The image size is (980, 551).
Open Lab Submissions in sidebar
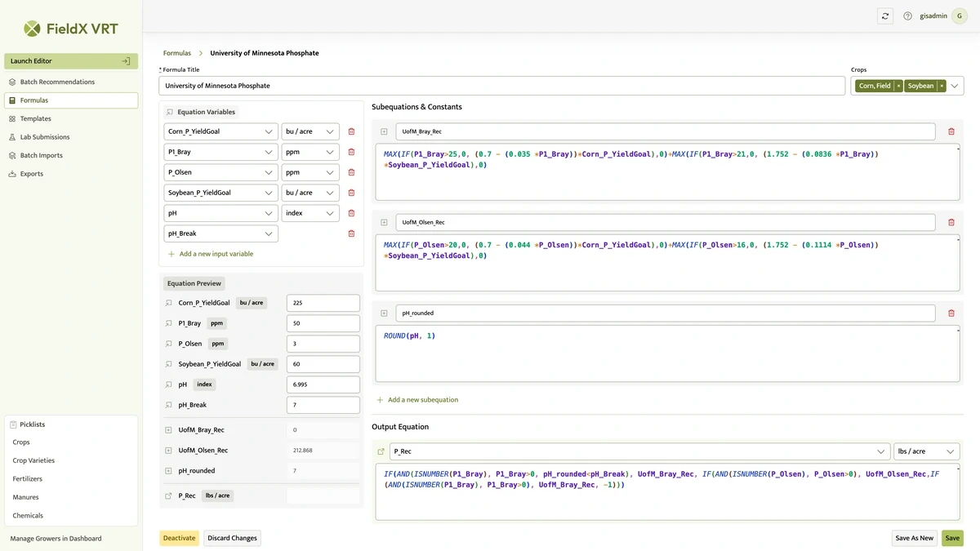[x=71, y=137]
